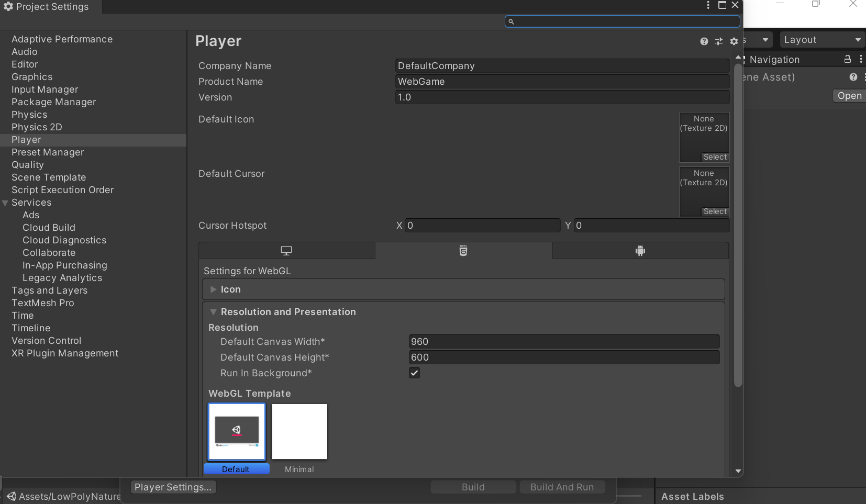The image size is (866, 504).
Task: Click the Project Settings search field
Action: pos(623,21)
